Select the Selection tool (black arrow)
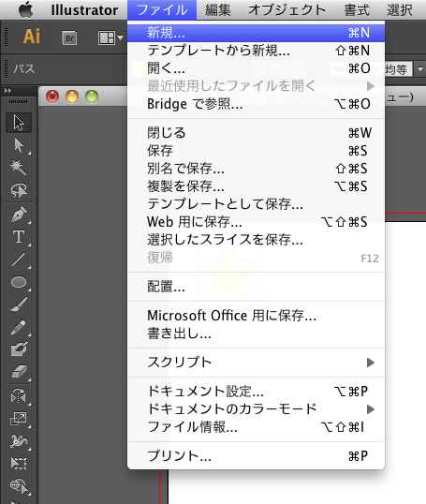426x504 pixels. pos(19,123)
